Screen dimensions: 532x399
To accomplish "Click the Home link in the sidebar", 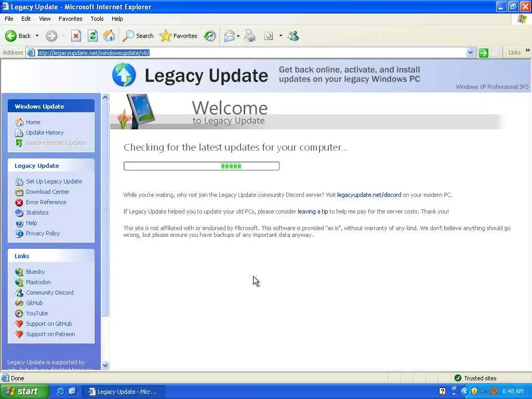I will point(33,122).
